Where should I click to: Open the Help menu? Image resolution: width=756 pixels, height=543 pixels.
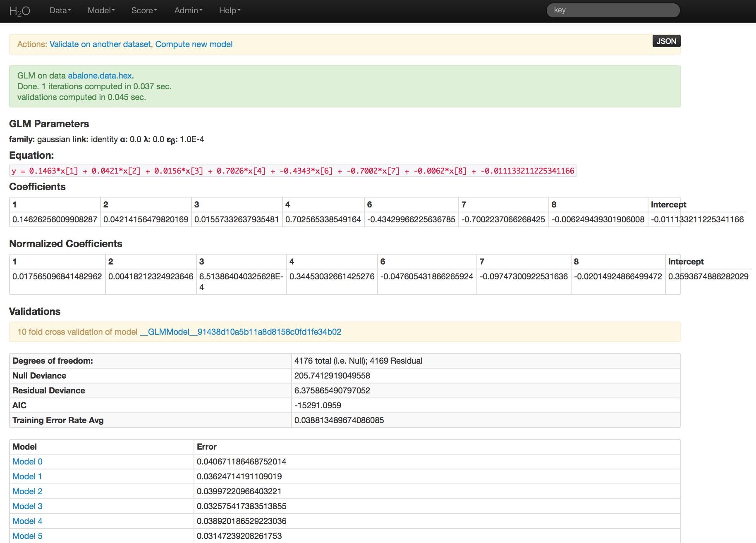click(x=230, y=11)
